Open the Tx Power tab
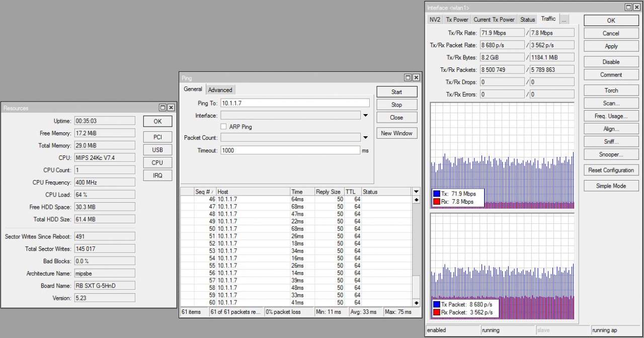Viewport: 644px width, 338px height. (x=457, y=20)
